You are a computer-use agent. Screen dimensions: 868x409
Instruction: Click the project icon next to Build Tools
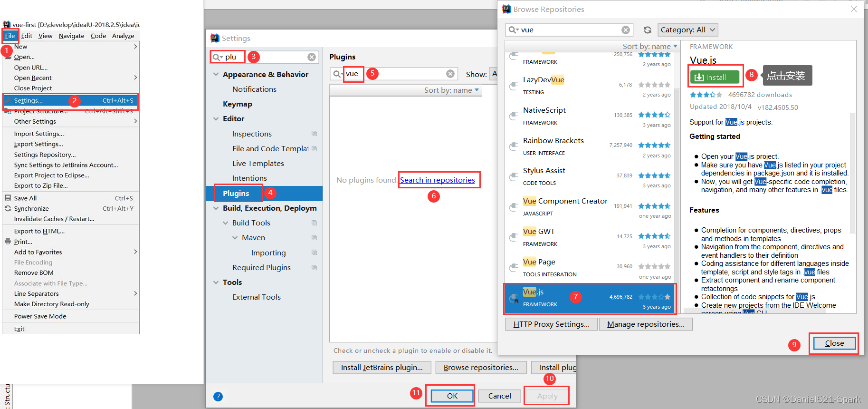(314, 223)
